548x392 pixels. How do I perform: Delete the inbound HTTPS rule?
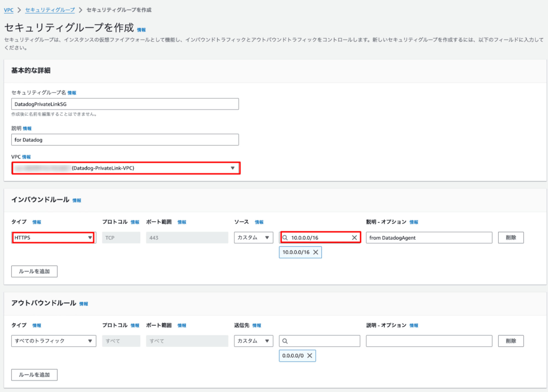click(511, 238)
